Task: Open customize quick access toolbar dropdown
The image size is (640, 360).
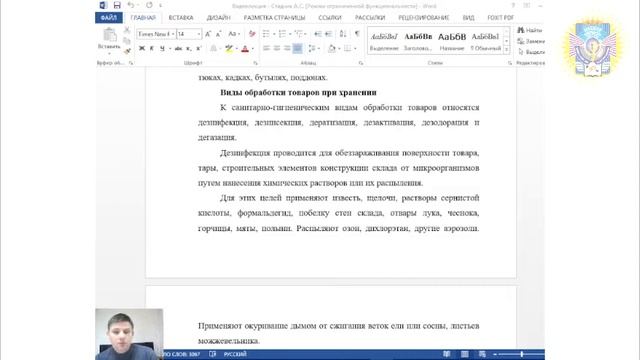Action: [x=160, y=5]
